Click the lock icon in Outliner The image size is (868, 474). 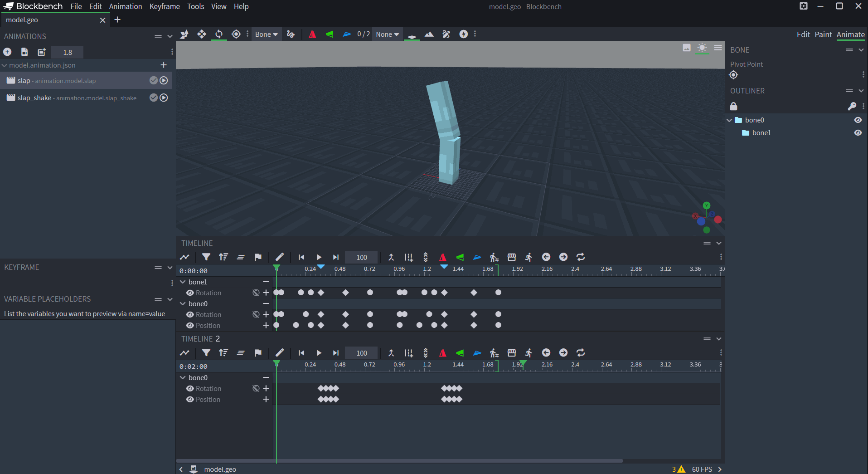click(733, 106)
